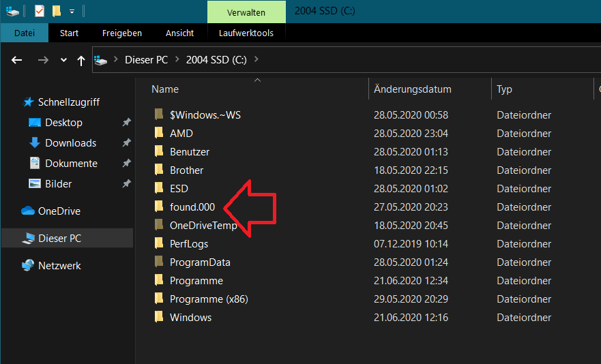Viewport: 601px width, 364px height.
Task: Click the pin icon next to Bilder
Action: pyautogui.click(x=126, y=183)
